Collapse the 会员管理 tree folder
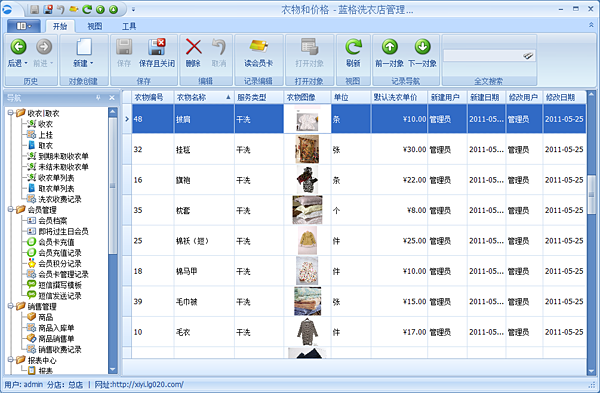Viewport: 600px width, 393px height. 11,209
